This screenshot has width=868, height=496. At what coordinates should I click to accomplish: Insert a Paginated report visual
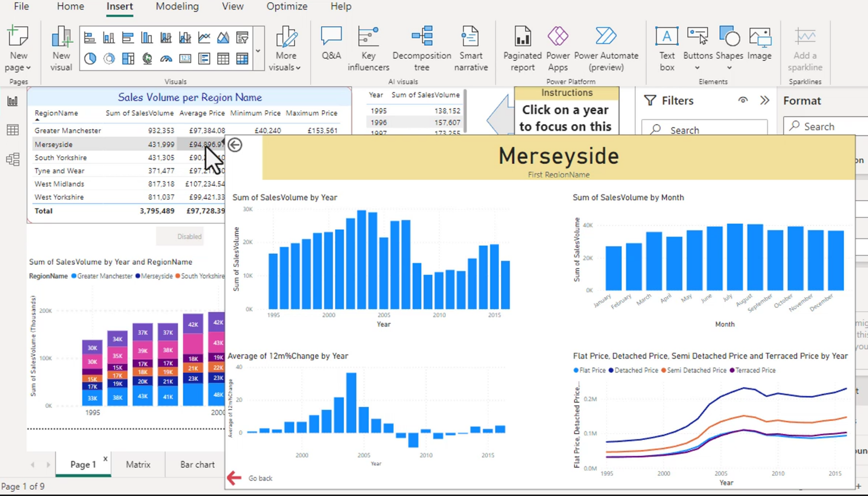522,48
